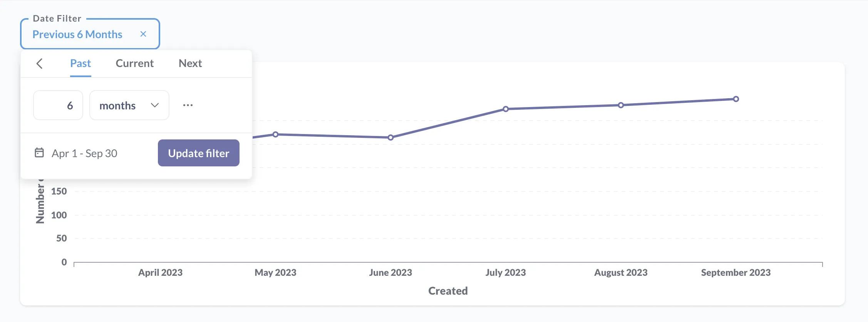Select the May 2023 data point on the chart
Screen dimensions: 868x322
pos(275,134)
